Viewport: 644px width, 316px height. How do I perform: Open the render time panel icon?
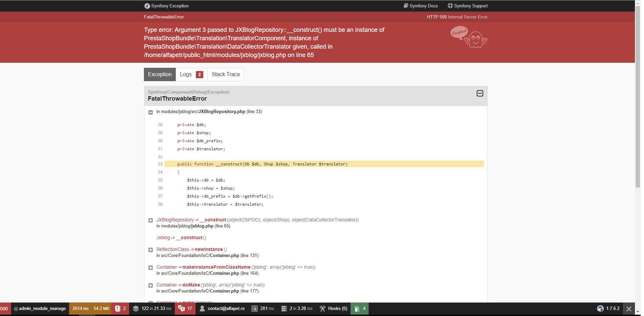click(255, 309)
